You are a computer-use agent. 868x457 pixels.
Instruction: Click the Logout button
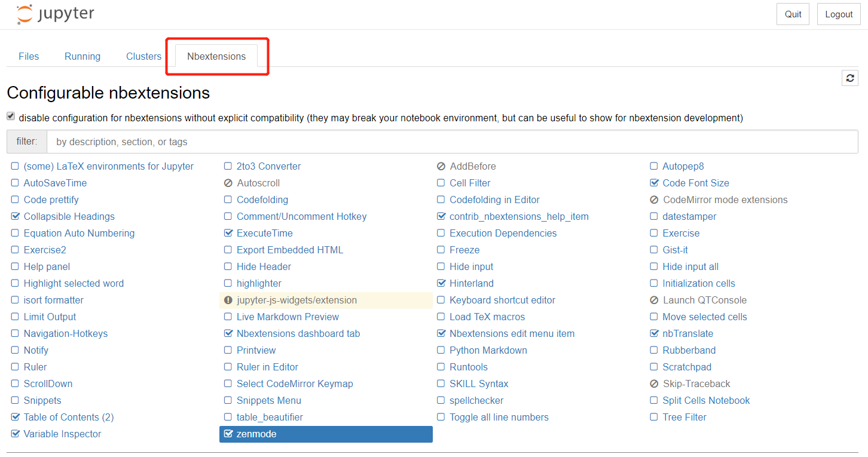pyautogui.click(x=839, y=14)
